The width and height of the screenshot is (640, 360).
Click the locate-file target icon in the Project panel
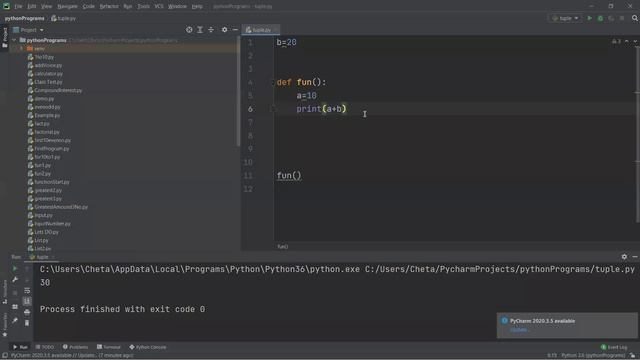(x=189, y=30)
